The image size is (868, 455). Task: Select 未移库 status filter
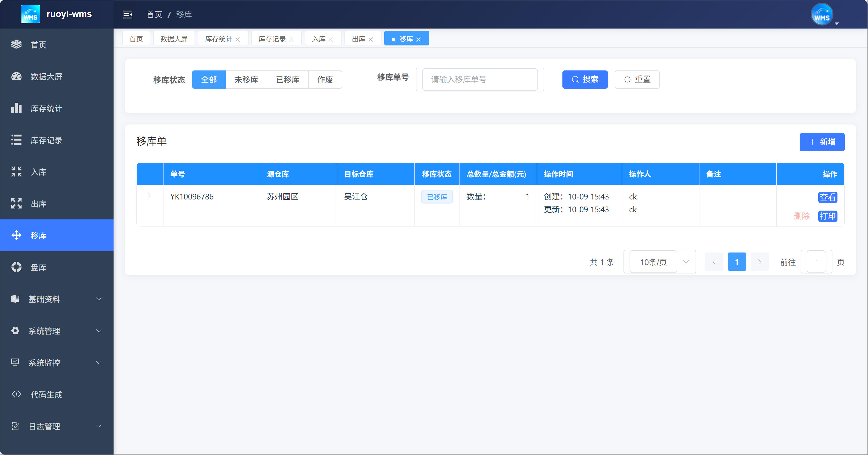tap(246, 80)
